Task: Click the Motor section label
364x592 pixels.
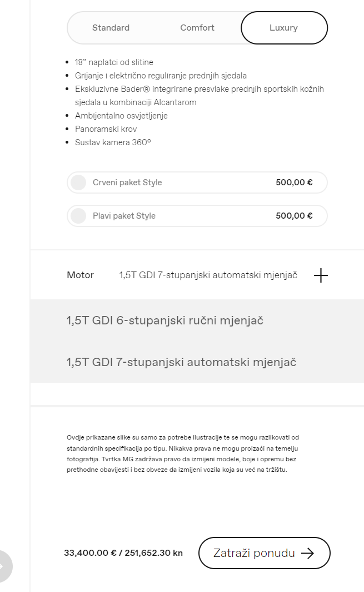Action: 80,275
